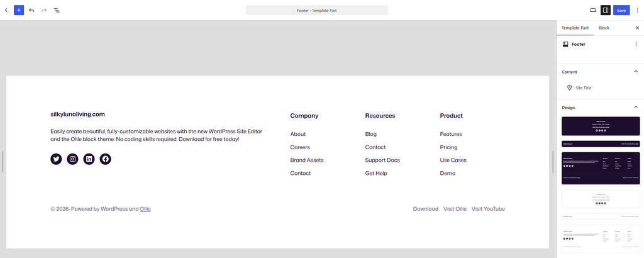Choose the slim light footer bar design
The height and width of the screenshot is (258, 644).
[x=601, y=216]
